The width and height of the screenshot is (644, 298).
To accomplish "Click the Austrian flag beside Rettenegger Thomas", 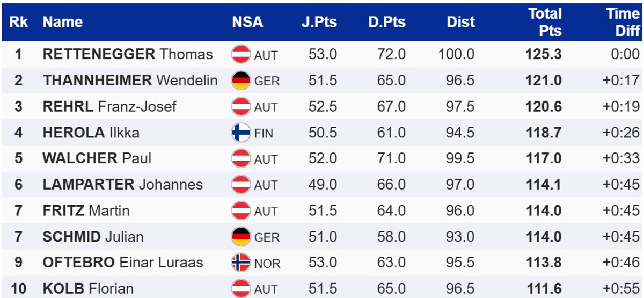I will 241,54.
